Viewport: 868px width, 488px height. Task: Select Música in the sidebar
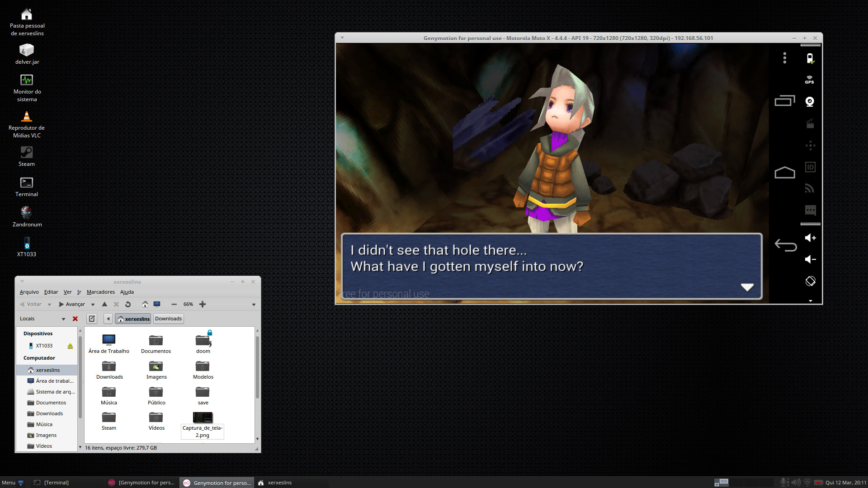coord(40,424)
